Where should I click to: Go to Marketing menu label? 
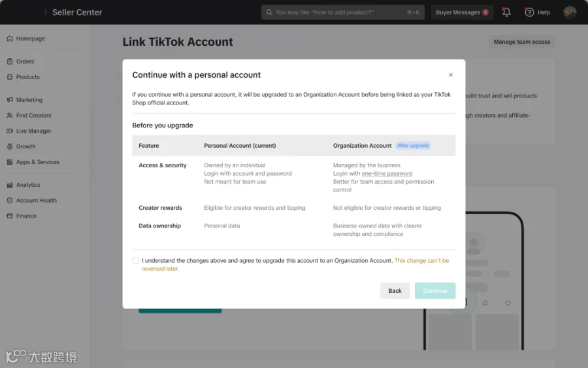click(x=29, y=100)
